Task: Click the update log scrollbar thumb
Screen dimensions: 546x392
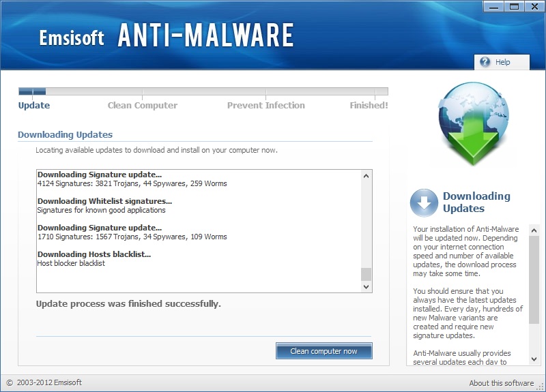Action: 366,274
